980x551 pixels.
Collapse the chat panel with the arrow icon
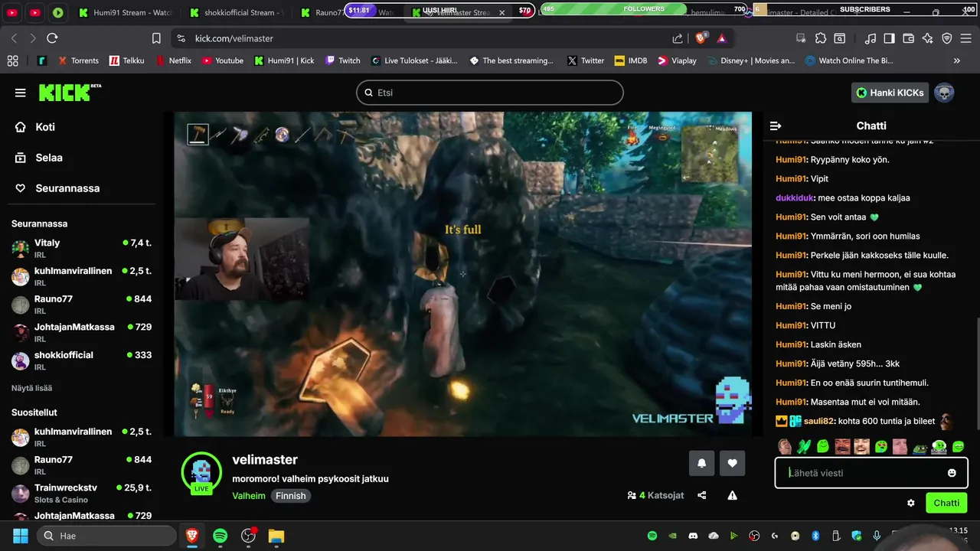776,126
